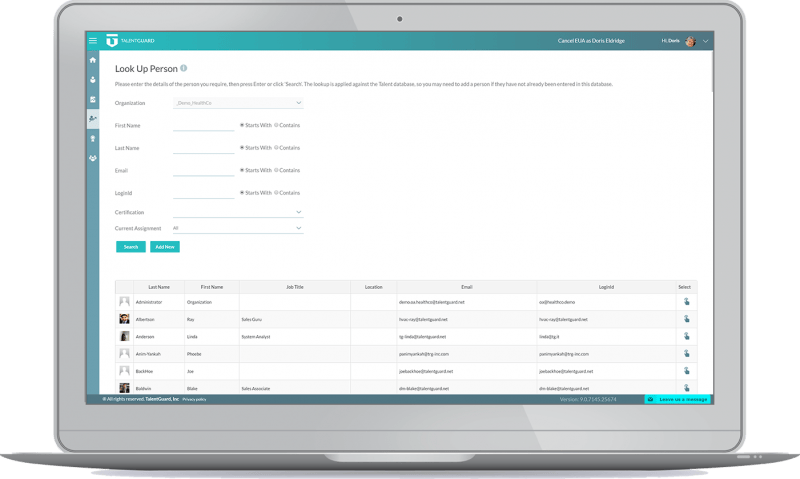Click the TalentGuard shield logo
The image size is (800, 479).
(x=111, y=41)
